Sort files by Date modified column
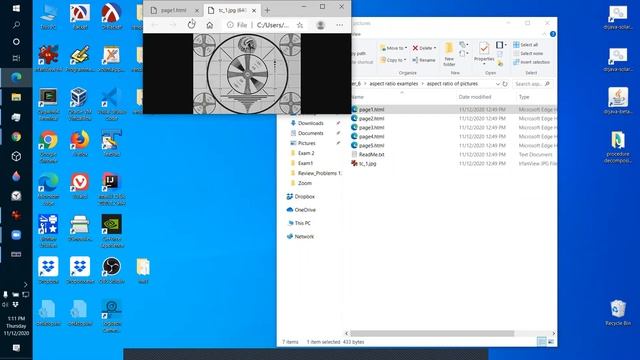Image resolution: width=640 pixels, height=360 pixels. (x=475, y=97)
